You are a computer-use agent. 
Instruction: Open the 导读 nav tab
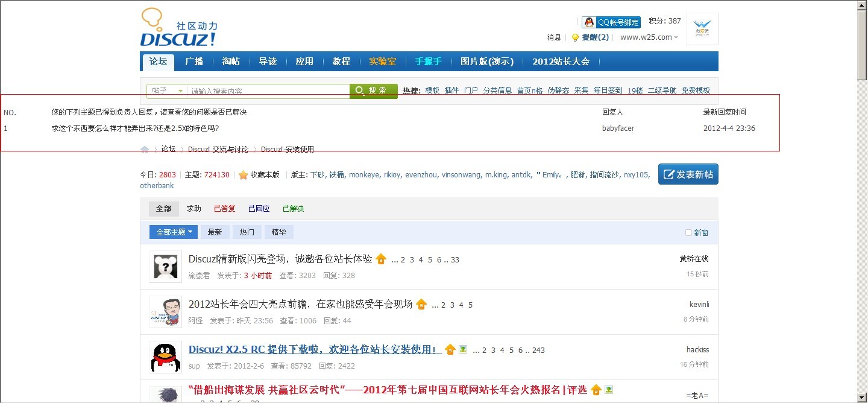point(268,62)
